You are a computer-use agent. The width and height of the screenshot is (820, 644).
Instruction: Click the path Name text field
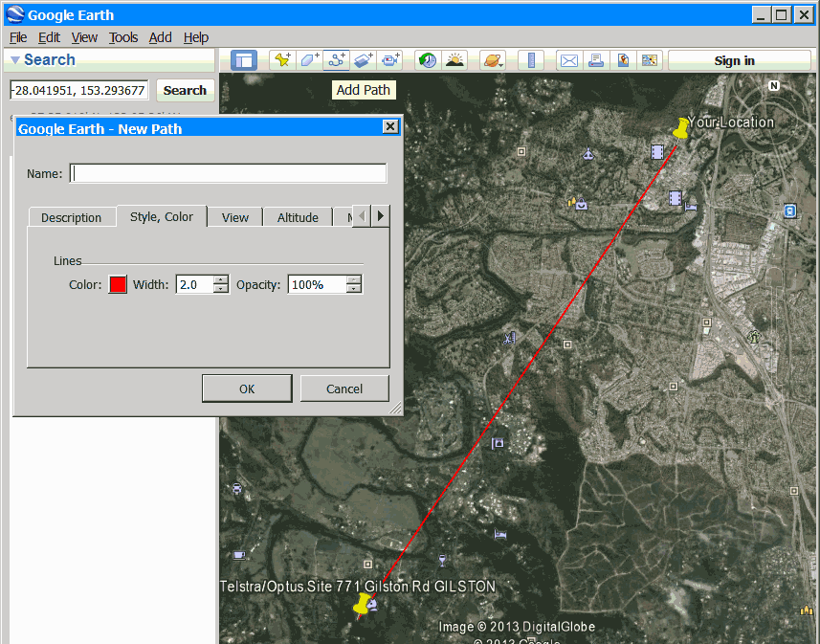point(229,173)
